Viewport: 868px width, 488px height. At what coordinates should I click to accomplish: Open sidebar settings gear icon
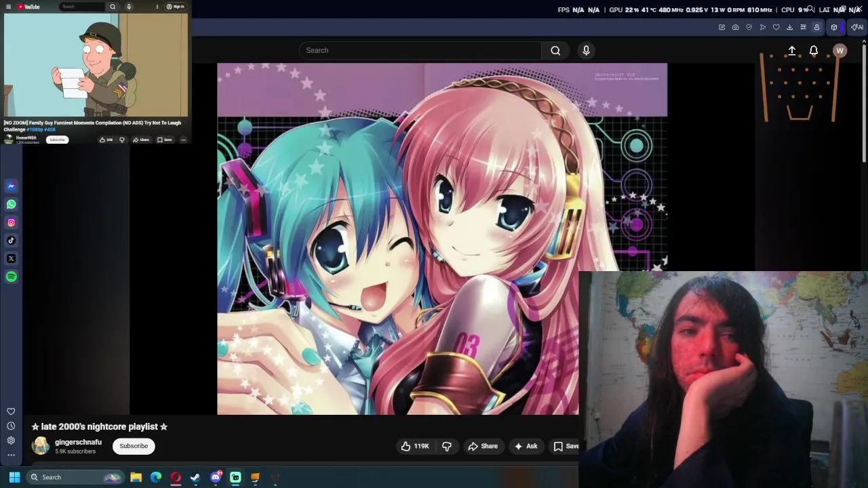pos(11,440)
